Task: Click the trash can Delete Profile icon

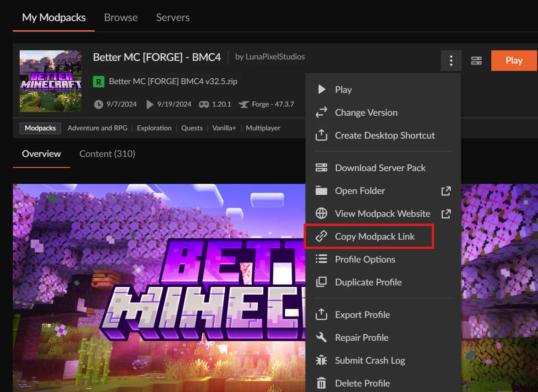Action: coord(321,383)
